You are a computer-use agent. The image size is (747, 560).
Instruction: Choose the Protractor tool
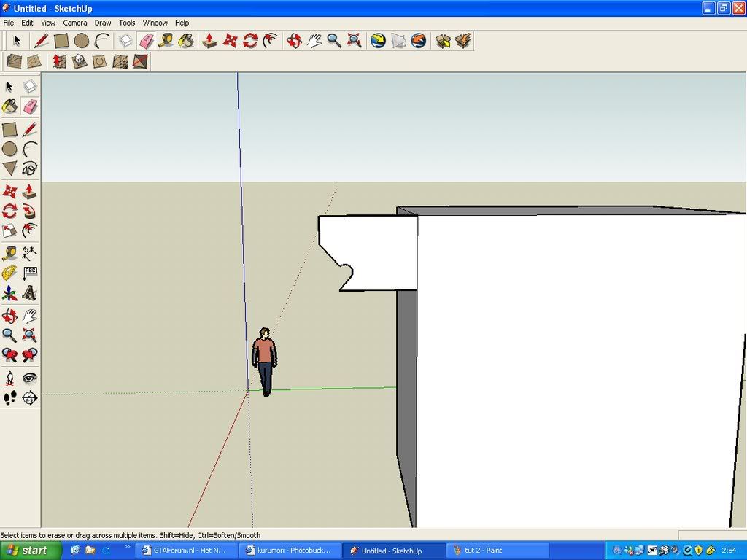9,273
